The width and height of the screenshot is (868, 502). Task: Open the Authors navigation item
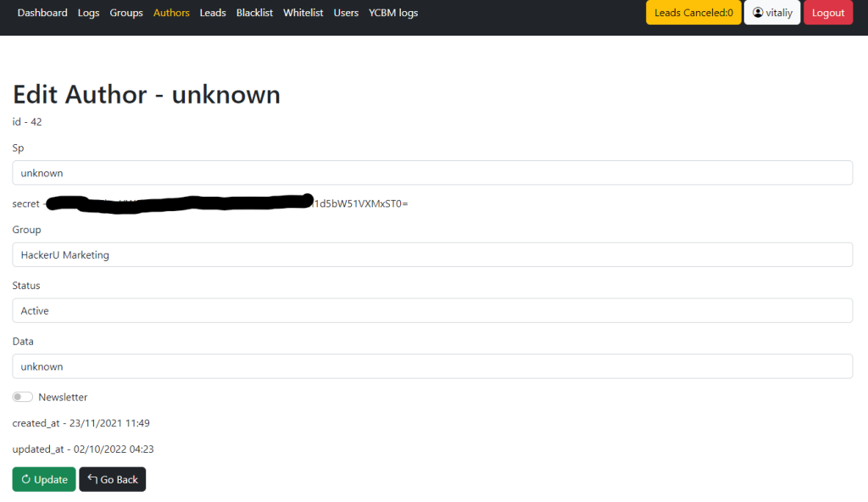[171, 13]
